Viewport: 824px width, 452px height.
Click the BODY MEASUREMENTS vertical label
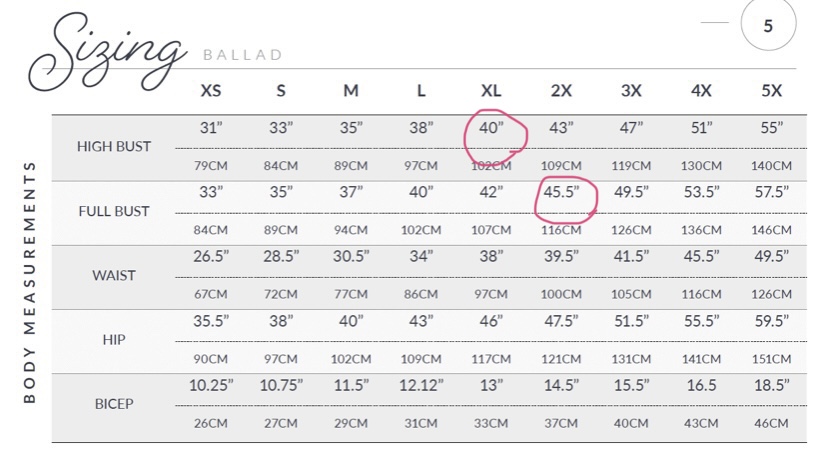click(29, 282)
